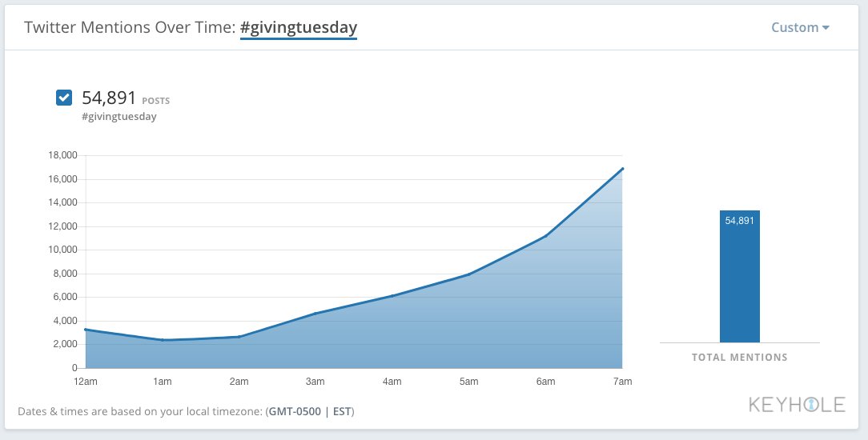
Task: Click the 4,000 y-axis label
Action: coord(64,321)
